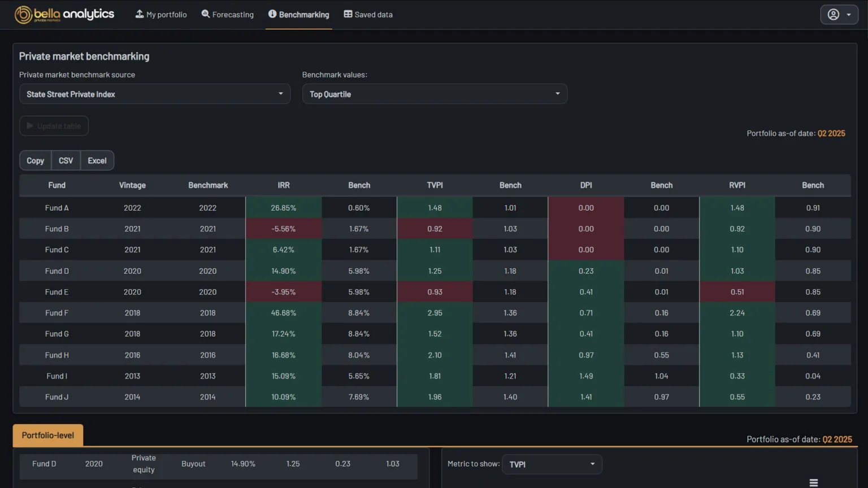
Task: Open the user account menu icon
Action: click(x=839, y=15)
